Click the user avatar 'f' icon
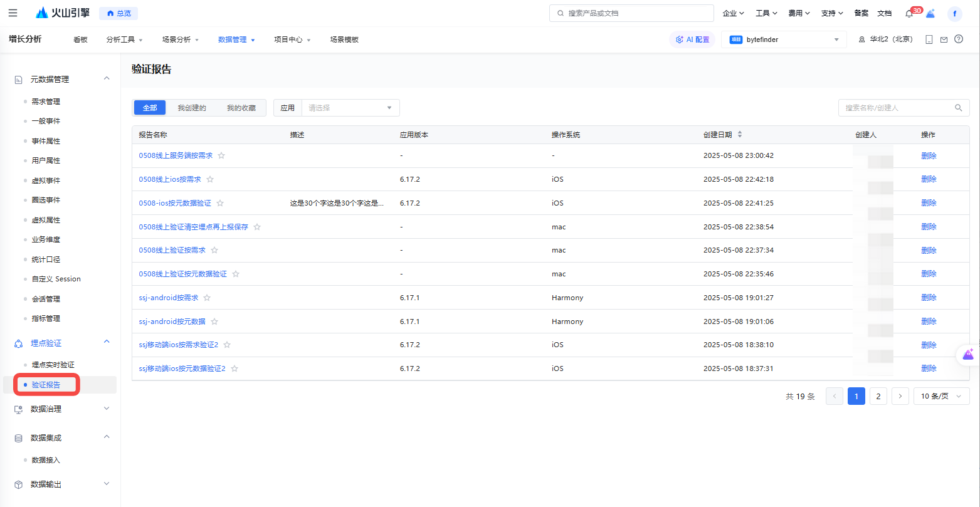980x507 pixels. click(954, 13)
